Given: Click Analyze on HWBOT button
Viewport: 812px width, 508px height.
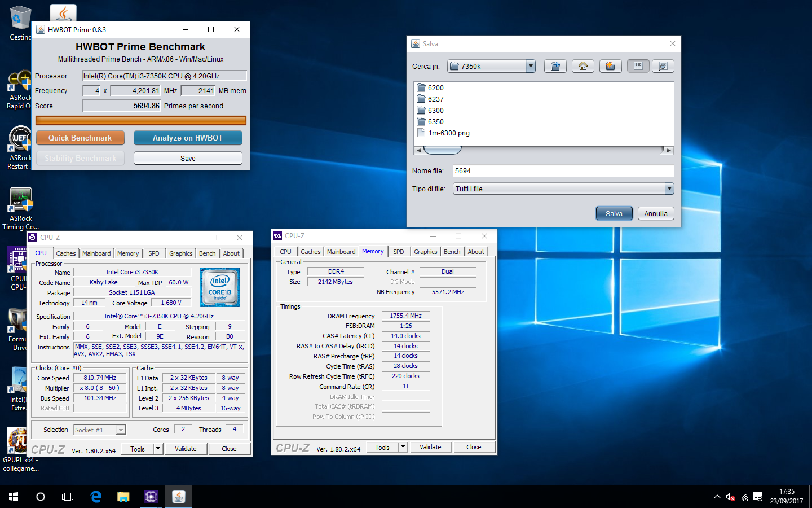Looking at the screenshot, I should point(188,138).
